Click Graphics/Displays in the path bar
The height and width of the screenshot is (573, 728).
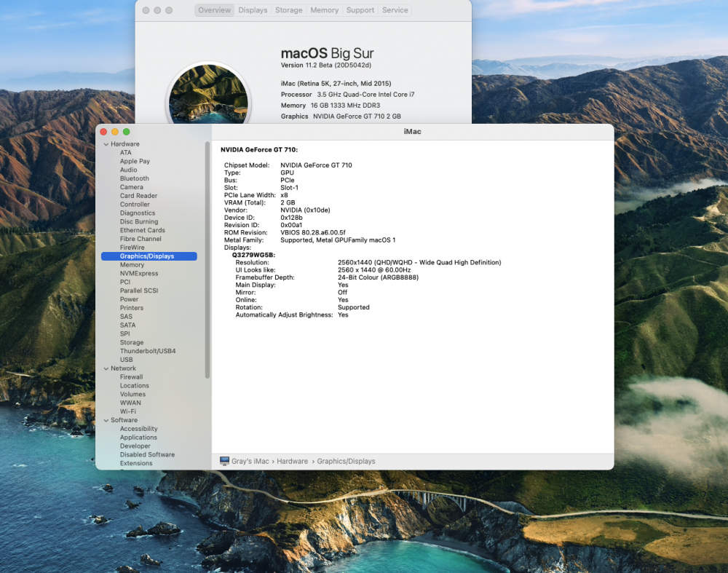pyautogui.click(x=346, y=461)
